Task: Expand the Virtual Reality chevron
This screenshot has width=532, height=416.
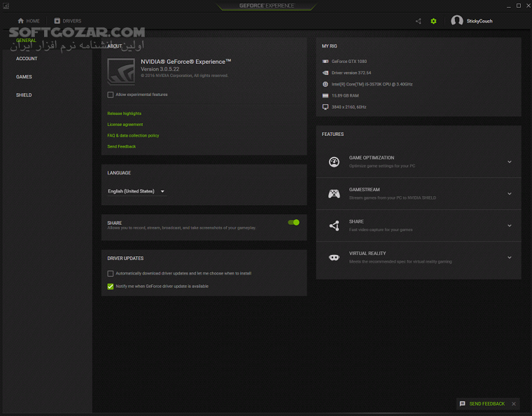Action: click(510, 258)
